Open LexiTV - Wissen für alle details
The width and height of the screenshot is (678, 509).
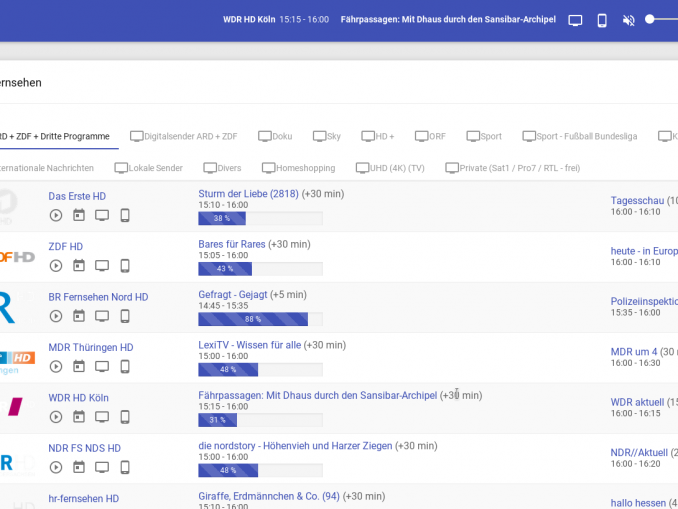(249, 345)
